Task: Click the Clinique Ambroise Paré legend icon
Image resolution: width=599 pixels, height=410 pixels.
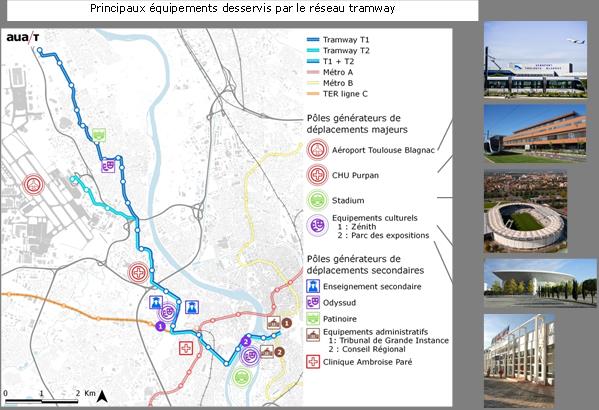Action: [313, 361]
